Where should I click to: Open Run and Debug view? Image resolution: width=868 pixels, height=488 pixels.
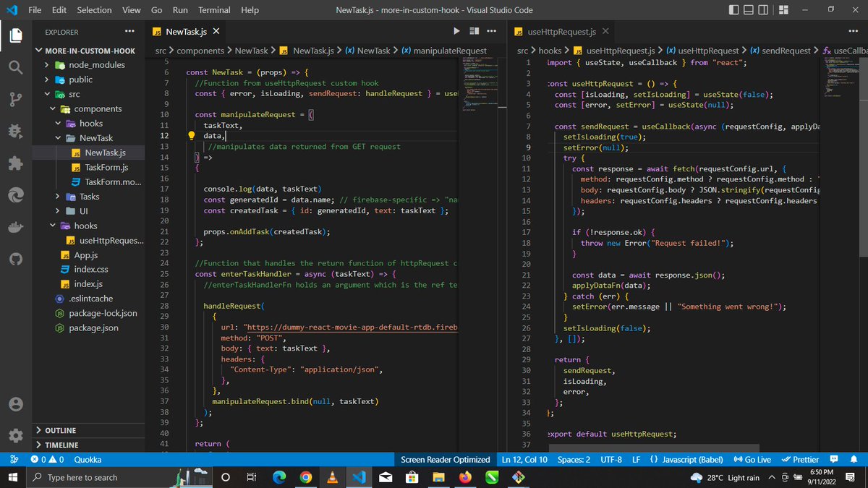(x=16, y=132)
